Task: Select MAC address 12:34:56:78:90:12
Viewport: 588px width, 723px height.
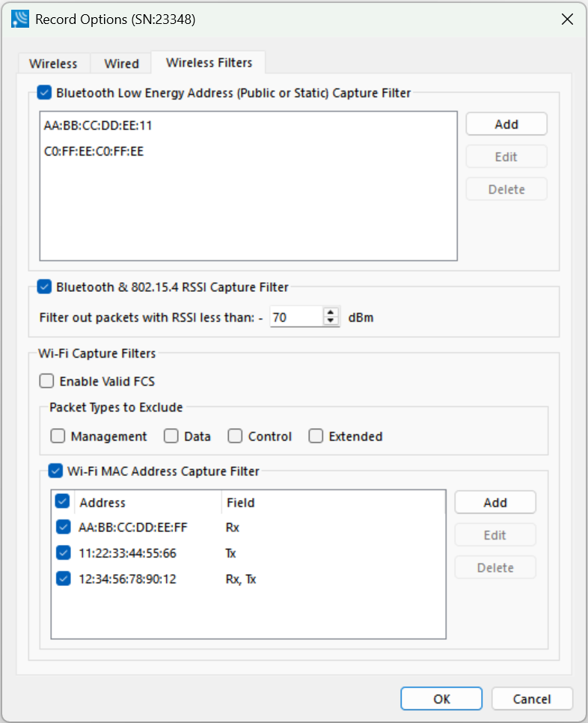Action: pos(128,579)
